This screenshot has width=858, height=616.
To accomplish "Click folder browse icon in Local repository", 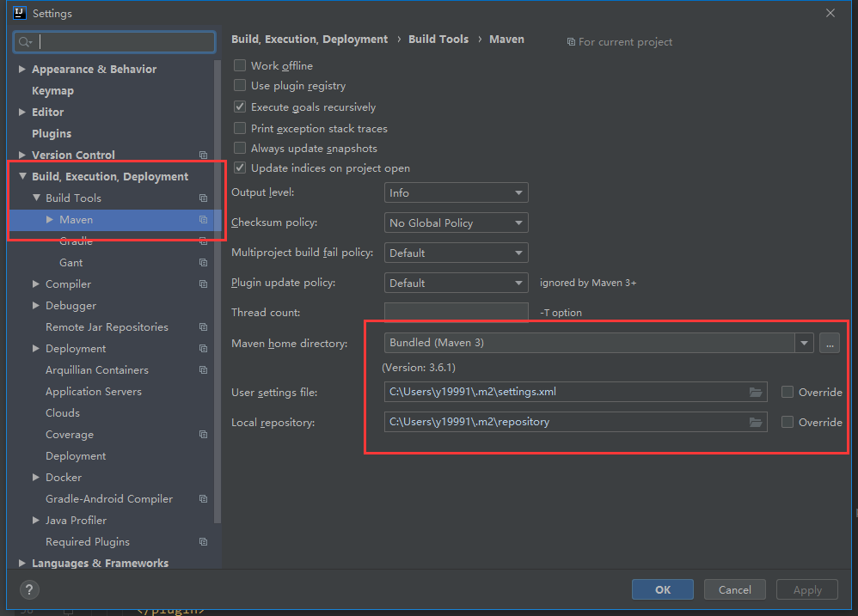I will (756, 422).
